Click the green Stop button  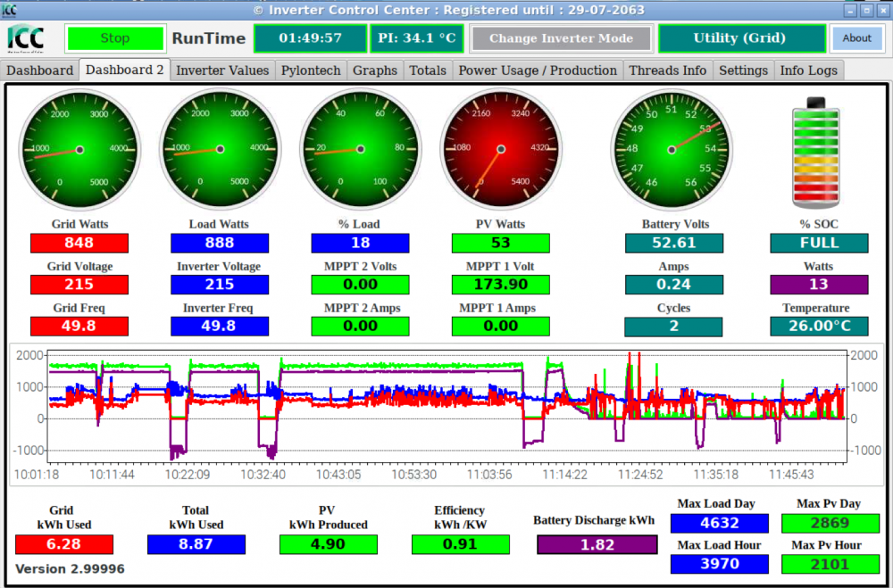tap(115, 38)
